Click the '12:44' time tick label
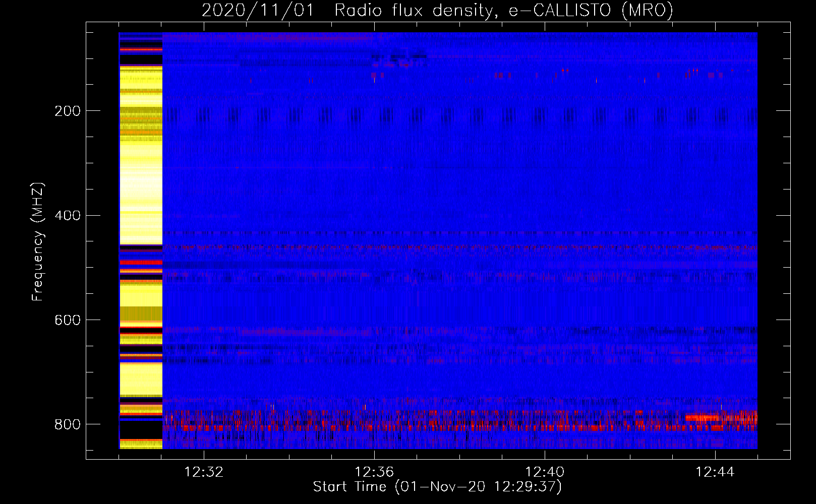Image resolution: width=816 pixels, height=504 pixels. point(715,472)
